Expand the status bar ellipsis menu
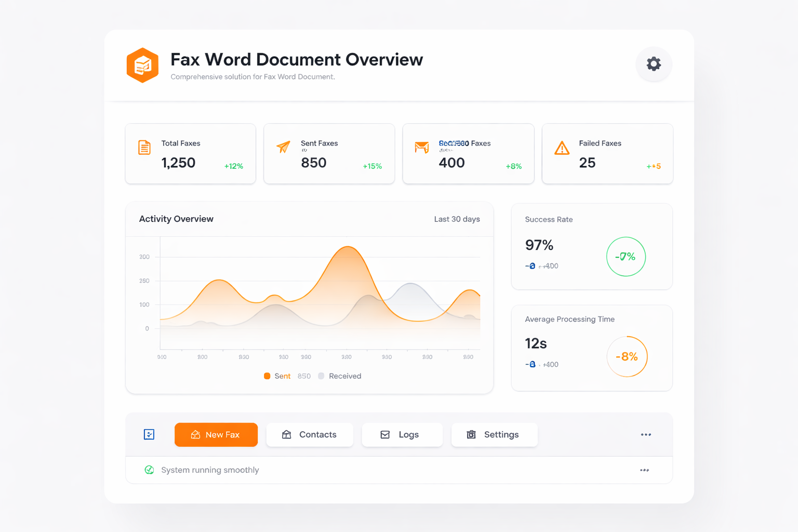The height and width of the screenshot is (532, 798). [644, 470]
